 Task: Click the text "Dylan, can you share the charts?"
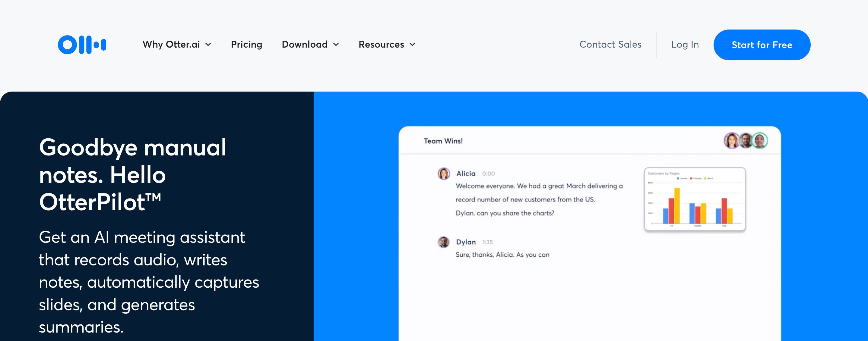(x=505, y=213)
